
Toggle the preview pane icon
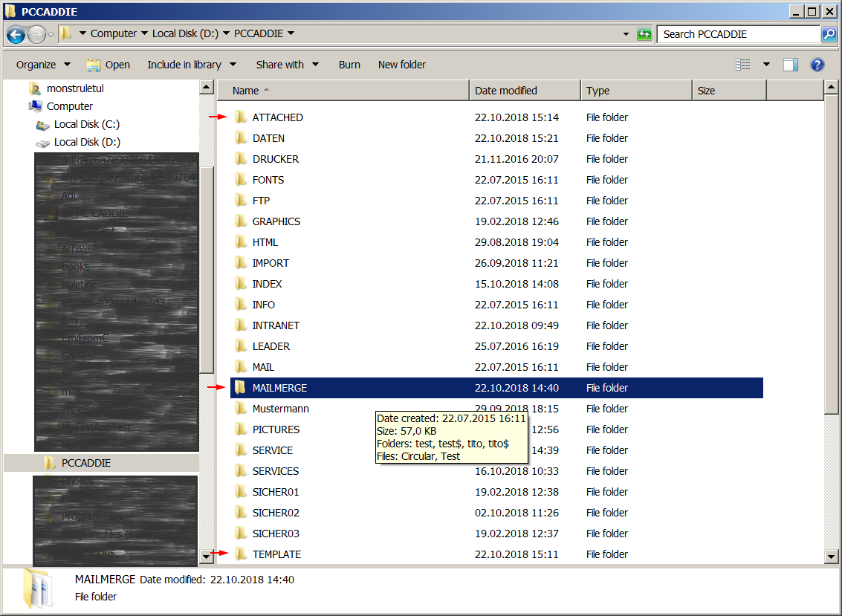[x=791, y=65]
